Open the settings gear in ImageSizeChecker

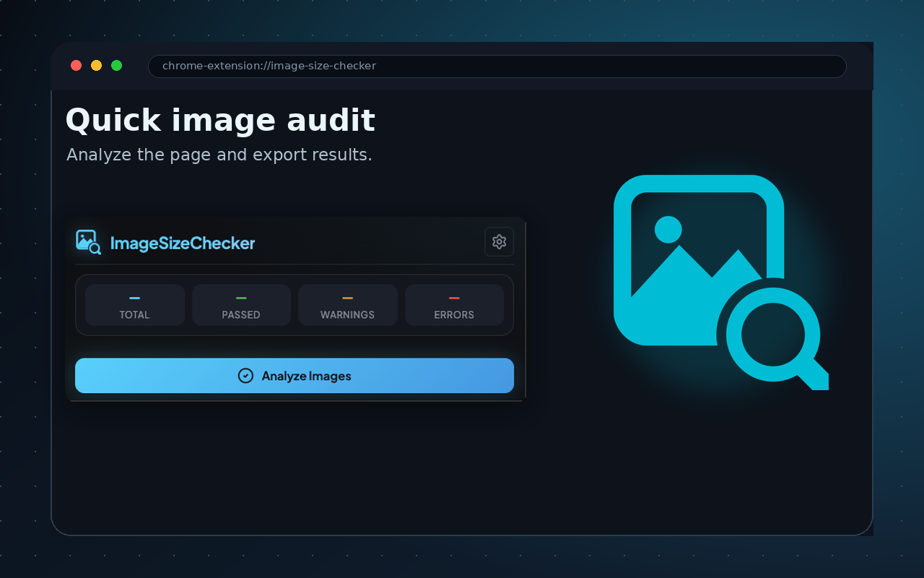(x=499, y=241)
